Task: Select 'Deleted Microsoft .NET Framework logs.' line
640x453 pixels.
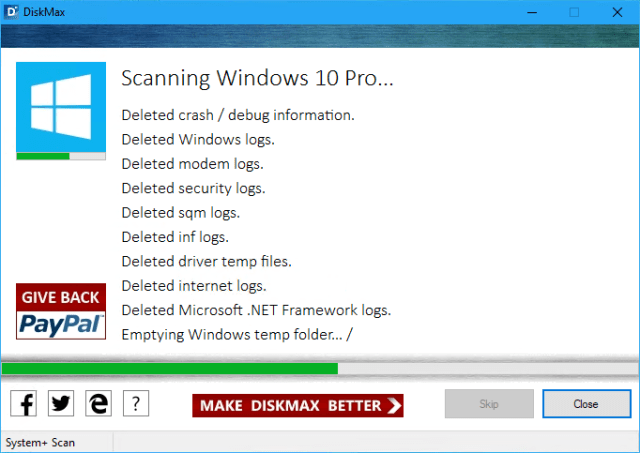Action: 256,310
